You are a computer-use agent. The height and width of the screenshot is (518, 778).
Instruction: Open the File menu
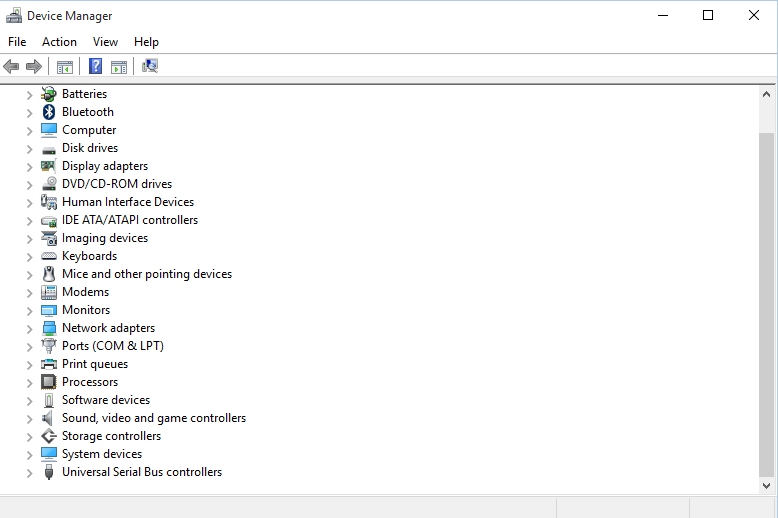tap(17, 42)
